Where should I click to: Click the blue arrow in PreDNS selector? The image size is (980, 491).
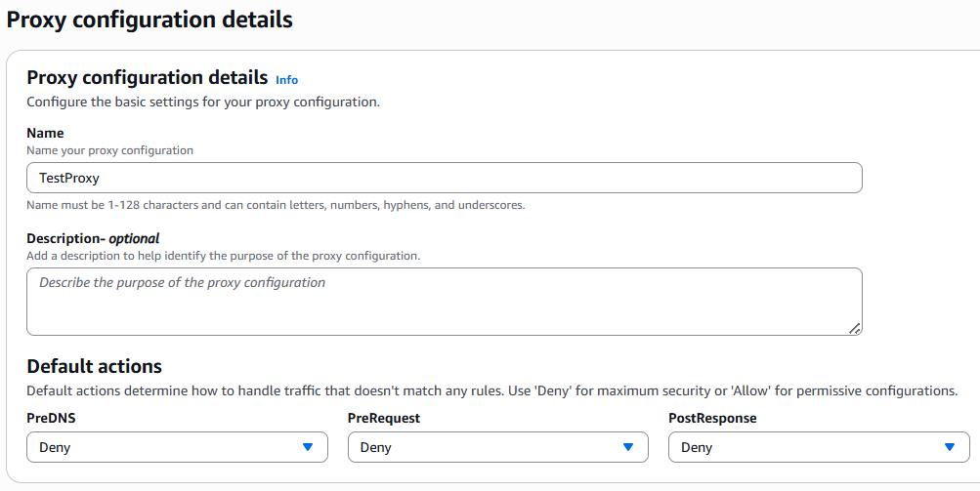[x=308, y=447]
